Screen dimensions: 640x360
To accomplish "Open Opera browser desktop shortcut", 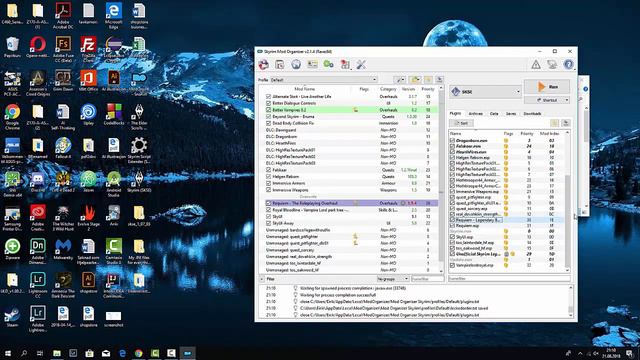I will (38, 47).
